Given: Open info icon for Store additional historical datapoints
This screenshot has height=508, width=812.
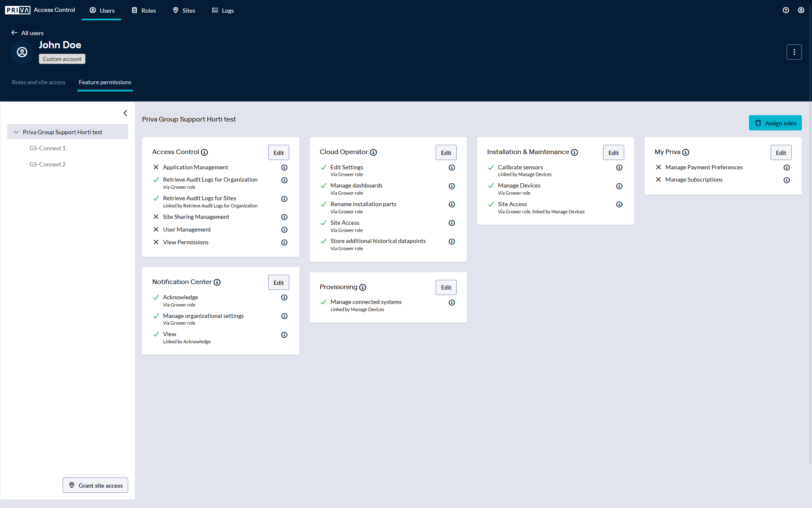Looking at the screenshot, I should (452, 242).
